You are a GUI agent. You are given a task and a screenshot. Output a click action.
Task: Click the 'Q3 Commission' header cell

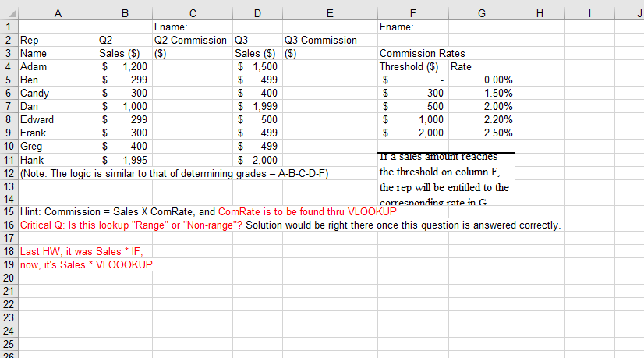pos(331,41)
